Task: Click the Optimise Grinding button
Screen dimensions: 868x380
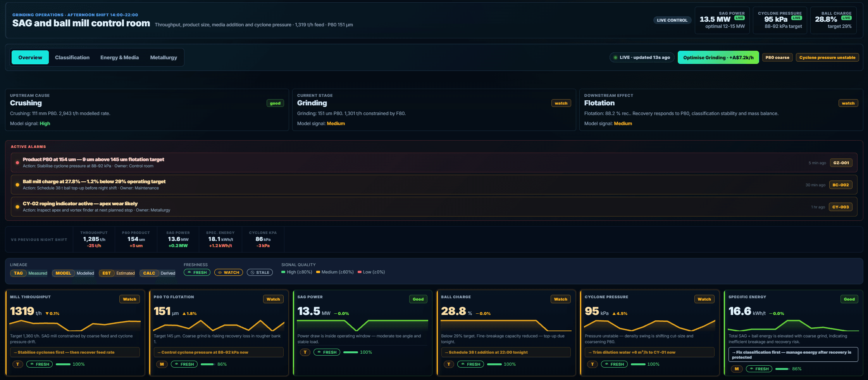Action: click(x=718, y=57)
